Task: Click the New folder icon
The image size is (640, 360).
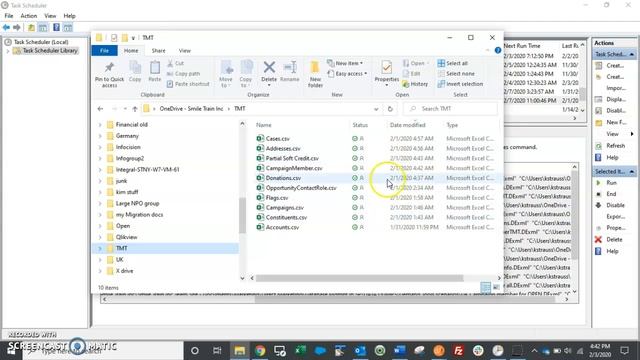Action: tap(315, 67)
